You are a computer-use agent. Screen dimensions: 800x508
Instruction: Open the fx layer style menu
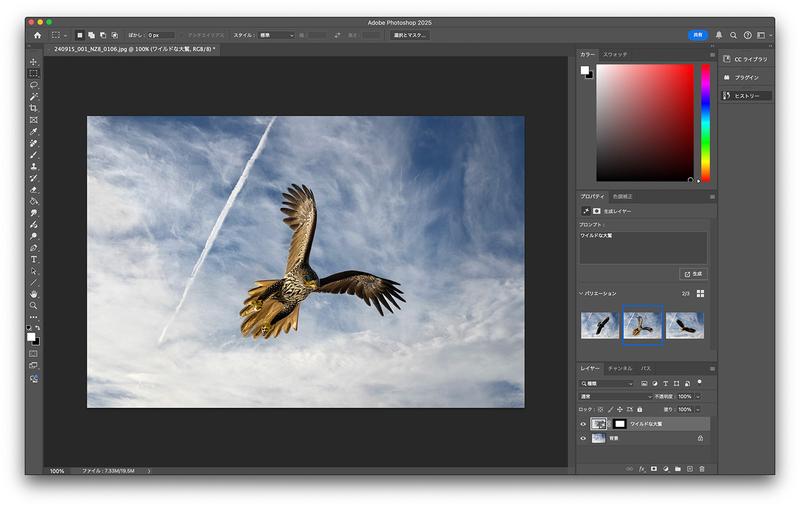coord(642,468)
